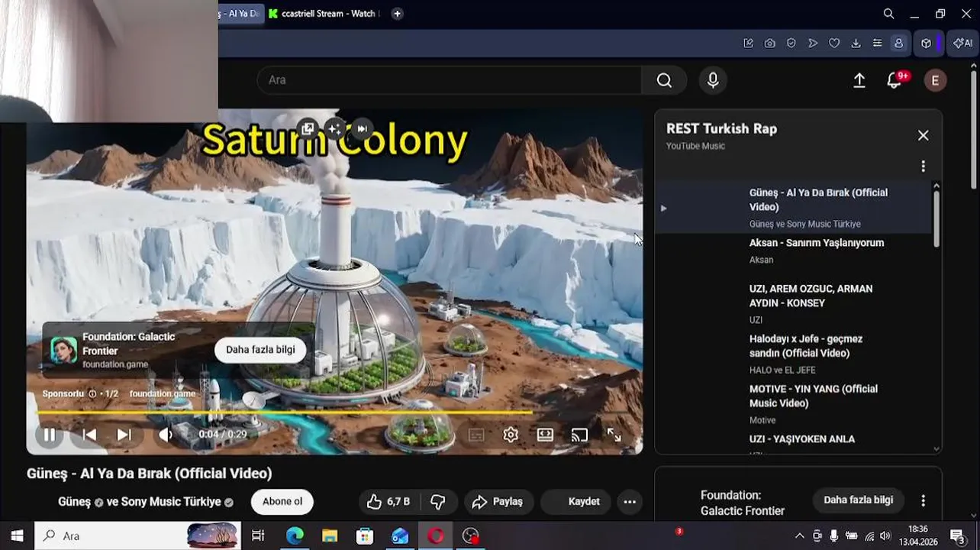Open Opera's pencil edit icon in toolbar

(749, 44)
